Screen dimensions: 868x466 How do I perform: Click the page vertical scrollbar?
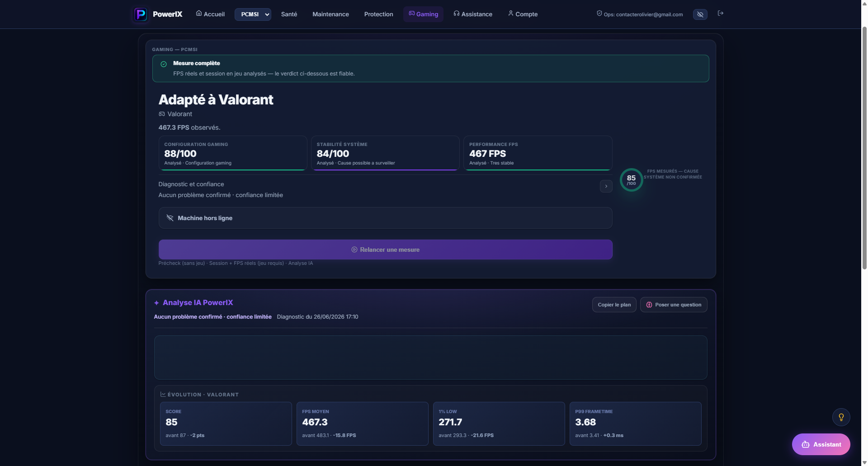coord(864,149)
